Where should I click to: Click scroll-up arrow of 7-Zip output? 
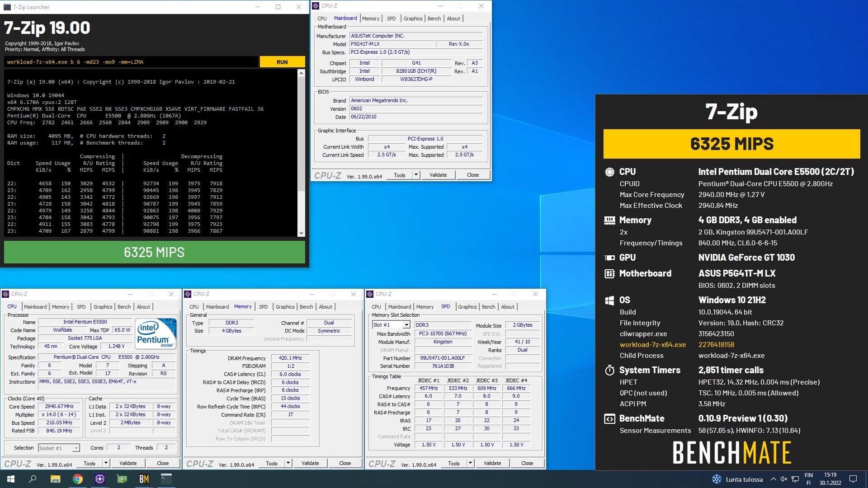click(301, 73)
